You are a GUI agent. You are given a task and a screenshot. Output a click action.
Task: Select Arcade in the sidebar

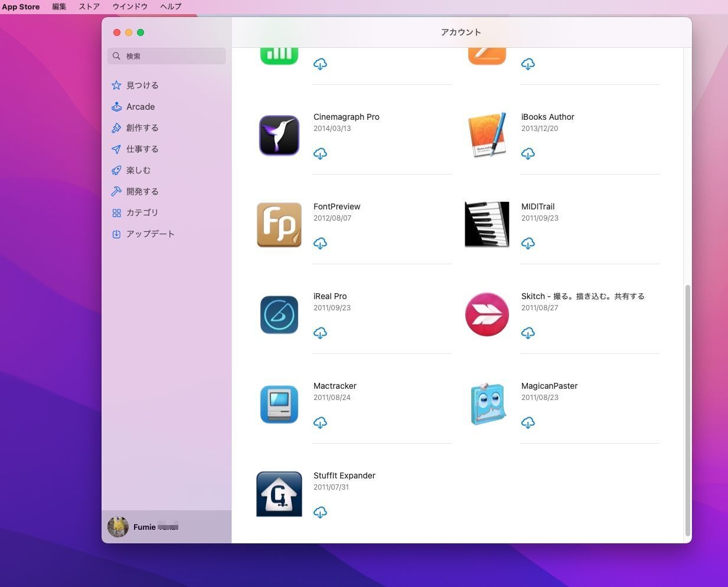click(x=140, y=107)
